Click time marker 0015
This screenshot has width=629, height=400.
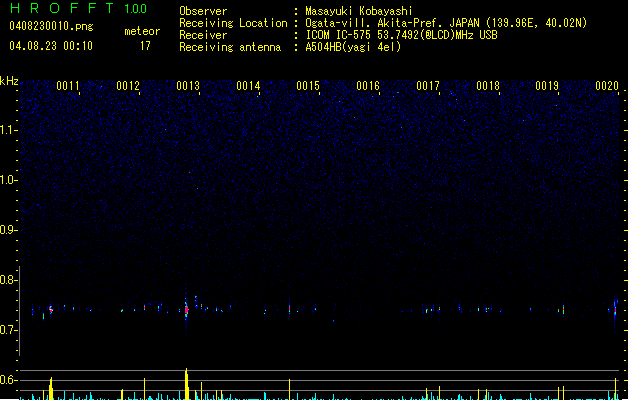(308, 86)
